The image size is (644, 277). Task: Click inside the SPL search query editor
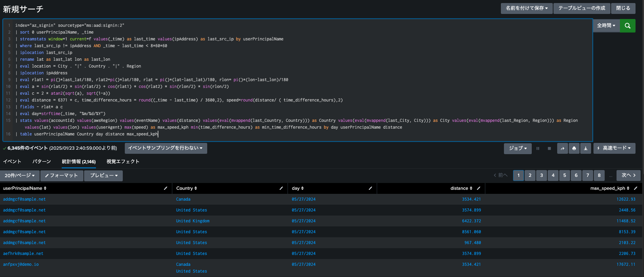pyautogui.click(x=298, y=80)
